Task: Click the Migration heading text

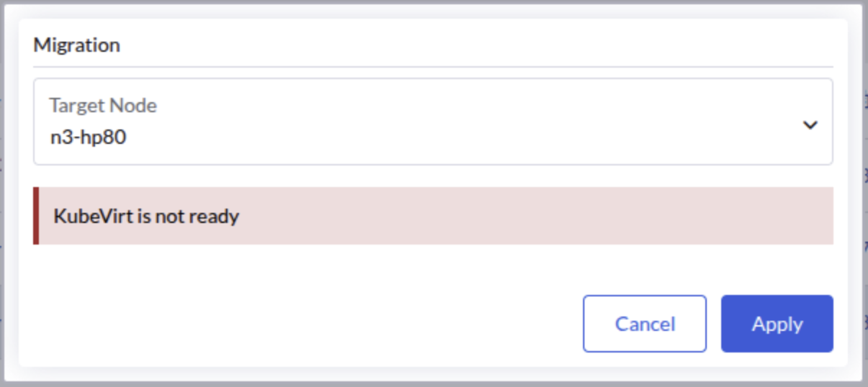Action: pyautogui.click(x=77, y=45)
